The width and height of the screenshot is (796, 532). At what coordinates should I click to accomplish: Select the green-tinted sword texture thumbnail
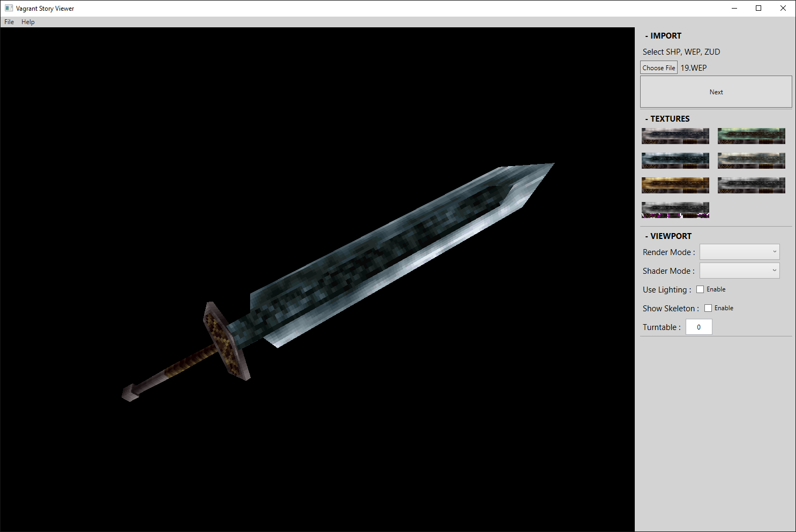(x=752, y=136)
